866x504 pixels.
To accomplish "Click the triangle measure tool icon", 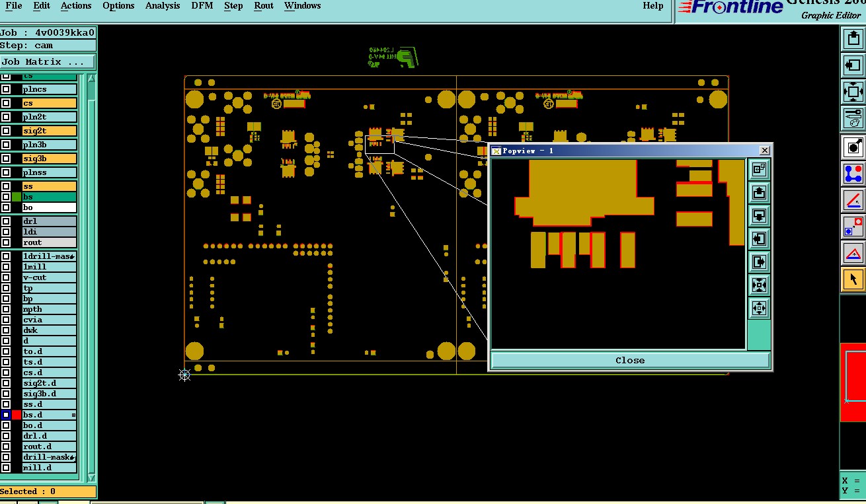I will (853, 253).
